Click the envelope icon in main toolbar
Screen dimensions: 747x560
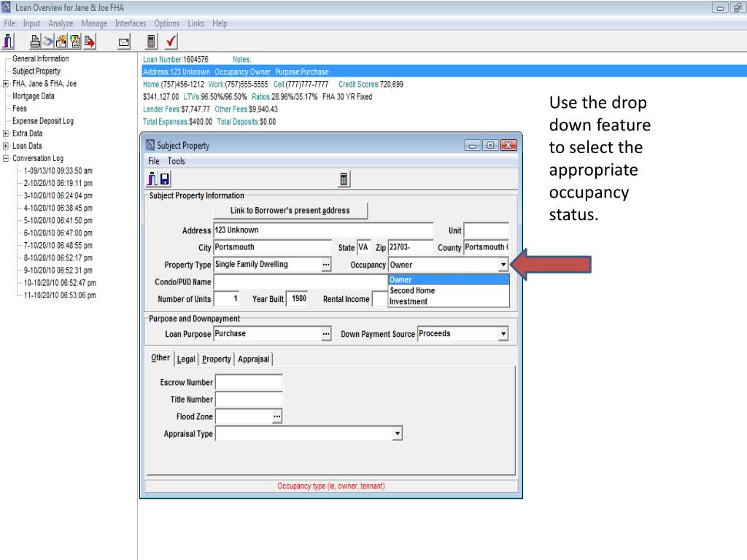[123, 42]
